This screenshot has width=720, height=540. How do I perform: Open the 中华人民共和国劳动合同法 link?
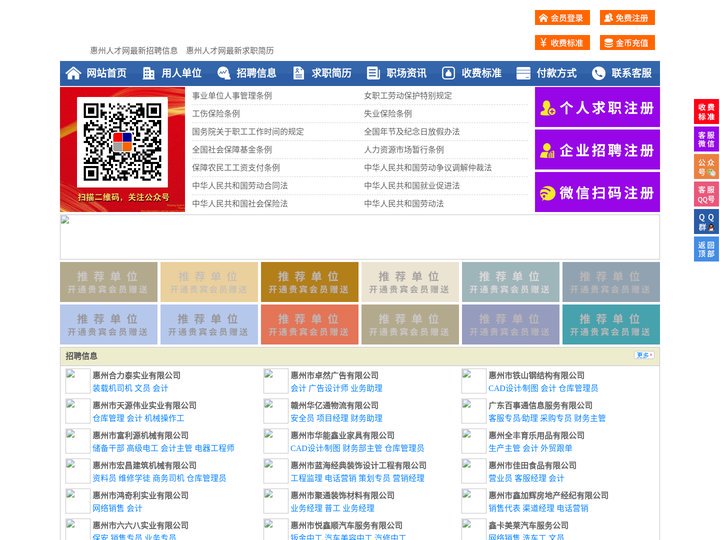pyautogui.click(x=240, y=186)
